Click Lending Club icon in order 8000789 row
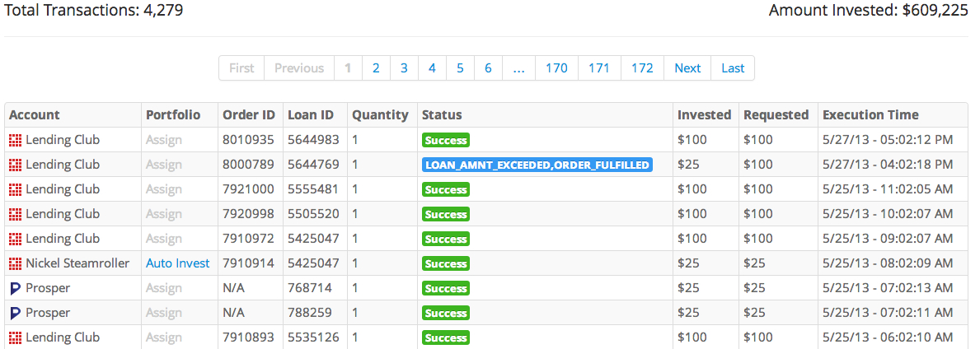Screen dimensions: 980x349 [15, 165]
